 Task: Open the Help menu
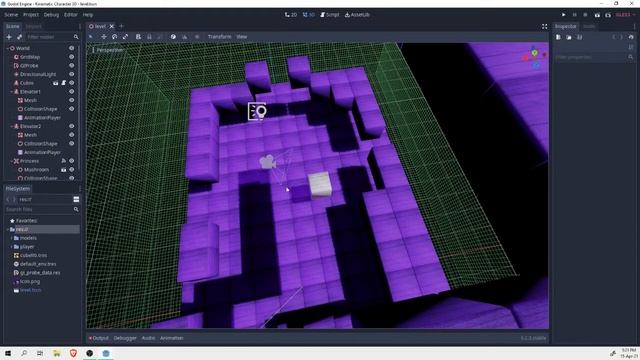(88, 15)
